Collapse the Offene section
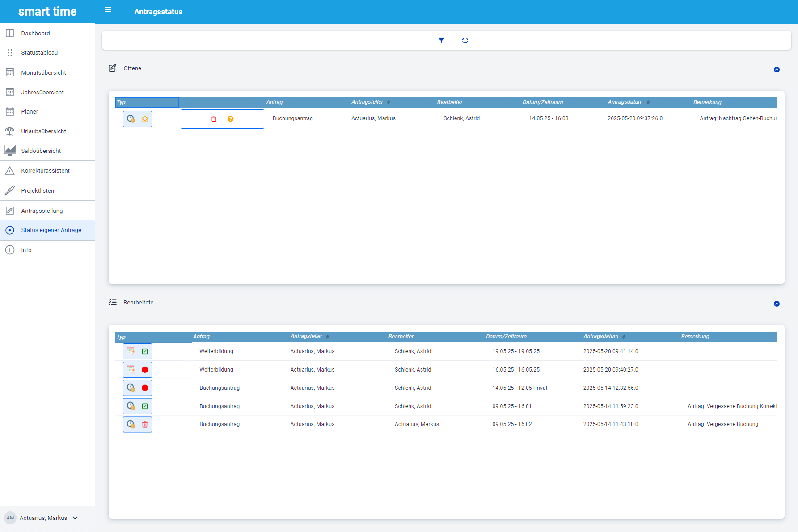 click(777, 69)
